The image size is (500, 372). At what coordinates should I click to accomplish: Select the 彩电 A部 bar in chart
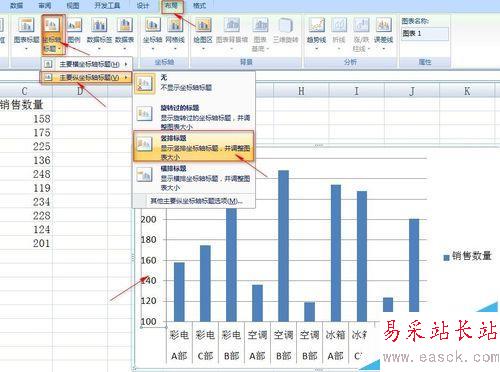pos(179,292)
